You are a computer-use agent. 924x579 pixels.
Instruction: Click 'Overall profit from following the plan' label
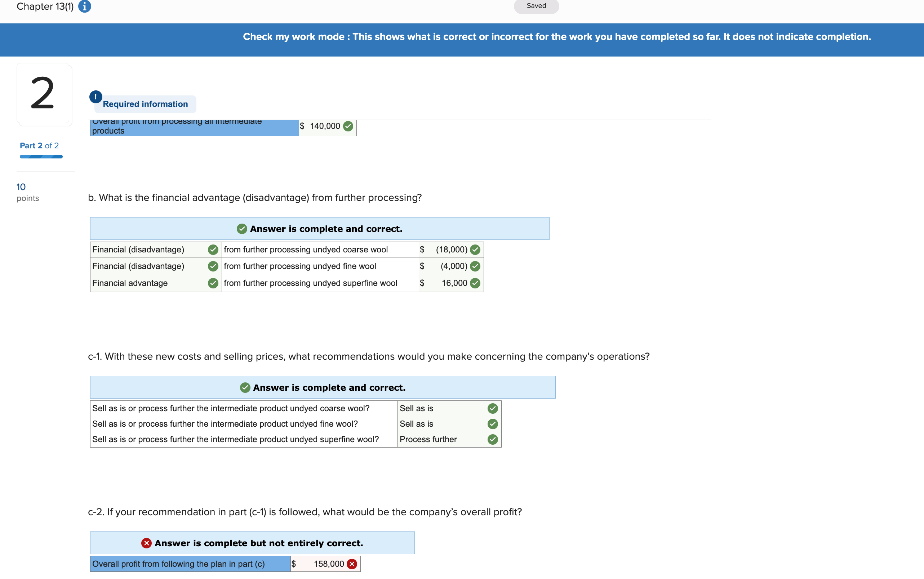pos(179,564)
